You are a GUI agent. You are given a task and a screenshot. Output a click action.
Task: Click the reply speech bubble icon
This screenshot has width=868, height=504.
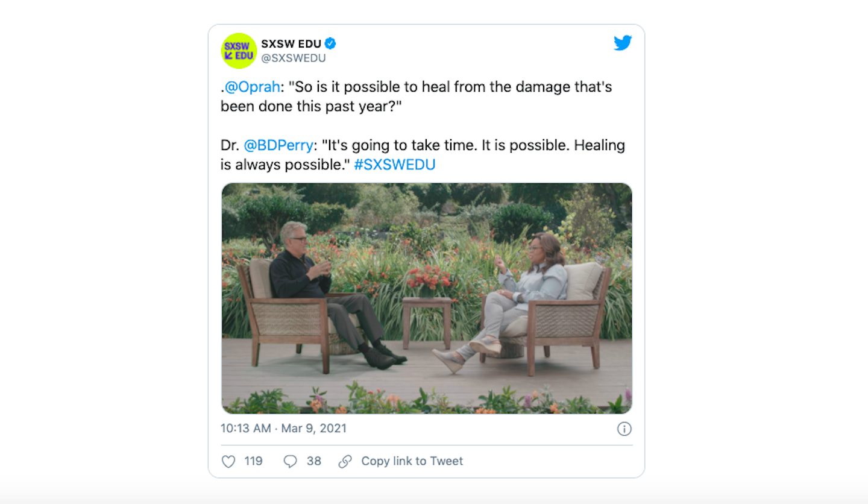coord(291,462)
